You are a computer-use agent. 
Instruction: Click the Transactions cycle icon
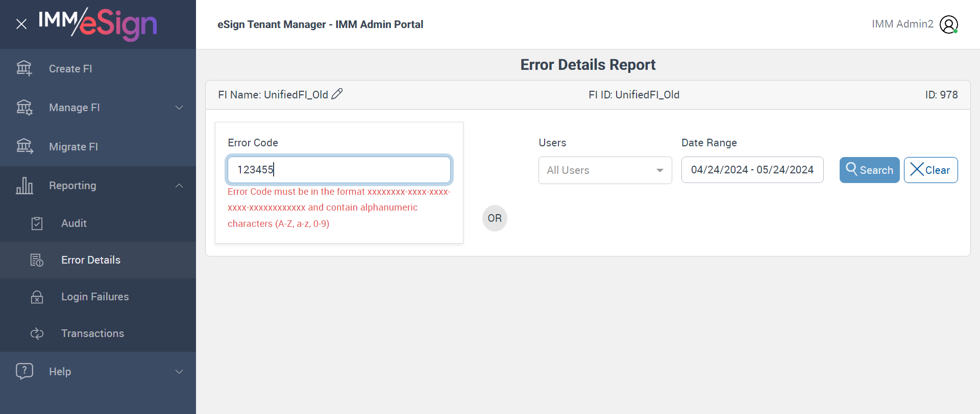point(37,333)
